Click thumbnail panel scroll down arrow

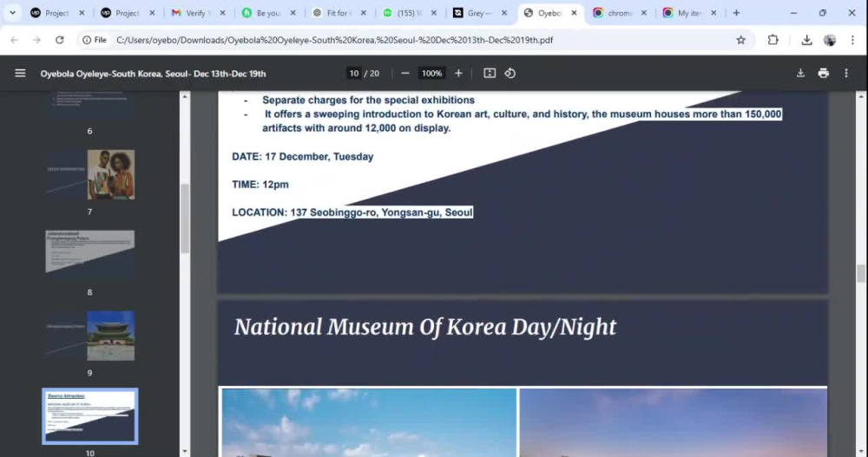click(x=185, y=452)
